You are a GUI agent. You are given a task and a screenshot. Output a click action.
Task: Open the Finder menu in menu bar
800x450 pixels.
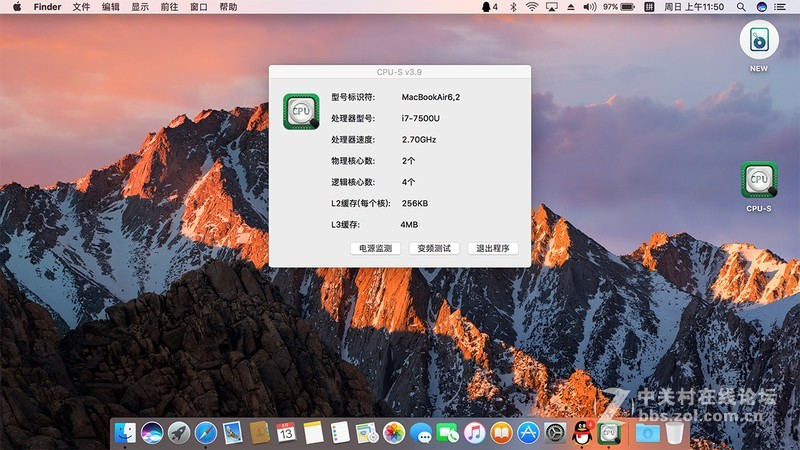[47, 7]
